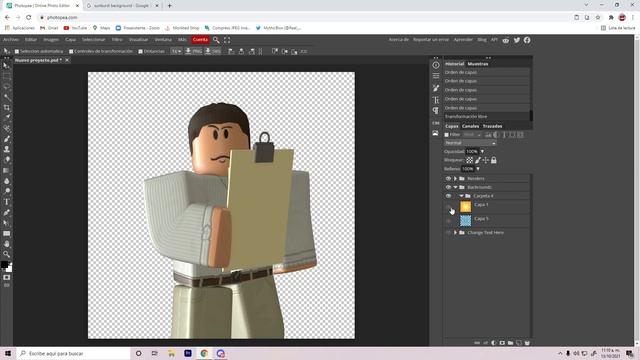Select the Crop tool
This screenshot has width=640, height=360.
(x=7, y=108)
